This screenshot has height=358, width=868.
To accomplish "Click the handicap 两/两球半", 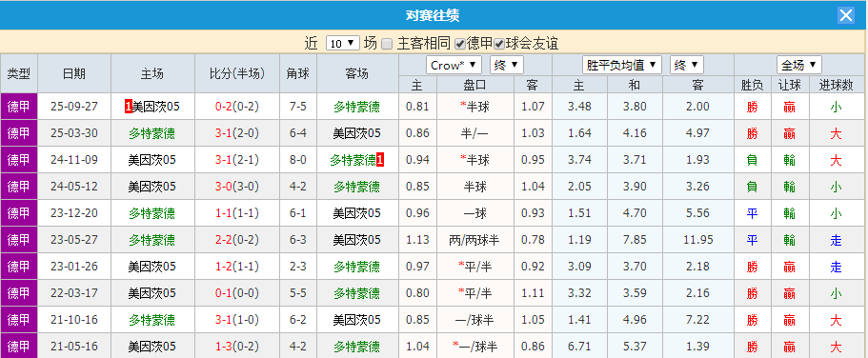I will point(475,240).
